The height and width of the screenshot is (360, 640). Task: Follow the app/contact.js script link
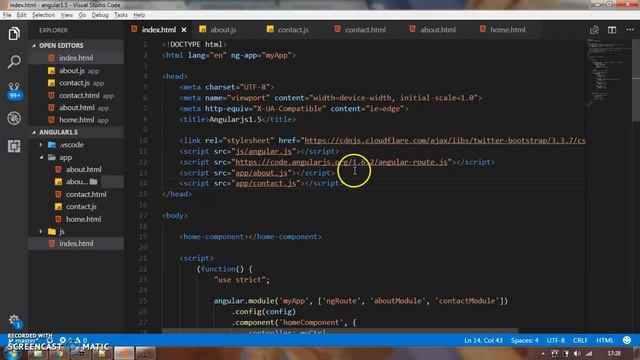point(266,183)
